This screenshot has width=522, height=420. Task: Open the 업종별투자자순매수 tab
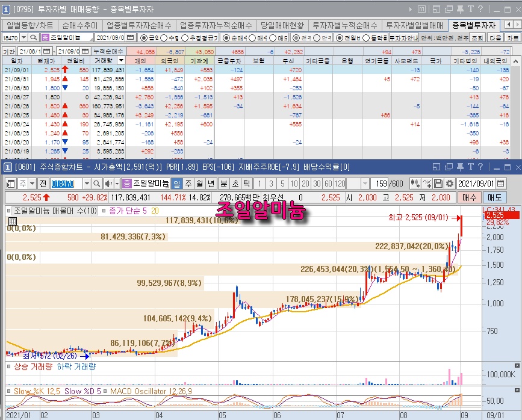click(x=139, y=25)
